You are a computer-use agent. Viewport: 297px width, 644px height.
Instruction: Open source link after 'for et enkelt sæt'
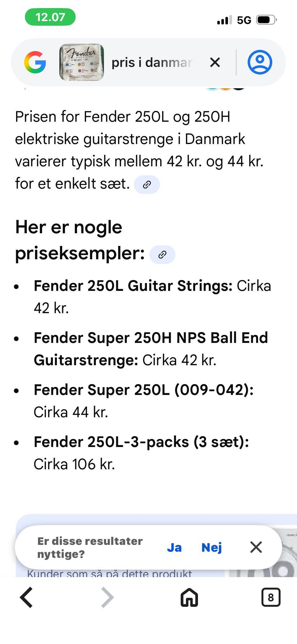[x=147, y=185]
